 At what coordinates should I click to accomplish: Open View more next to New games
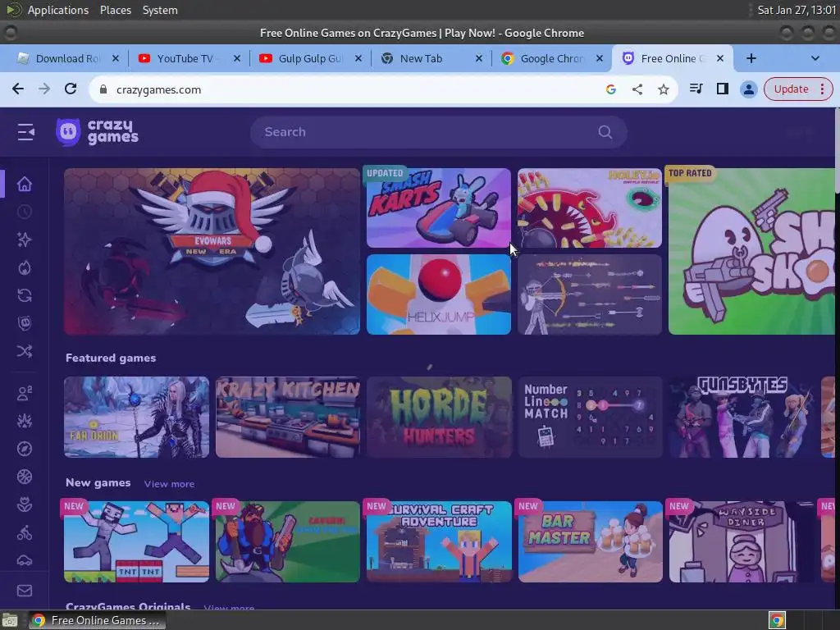tap(169, 484)
